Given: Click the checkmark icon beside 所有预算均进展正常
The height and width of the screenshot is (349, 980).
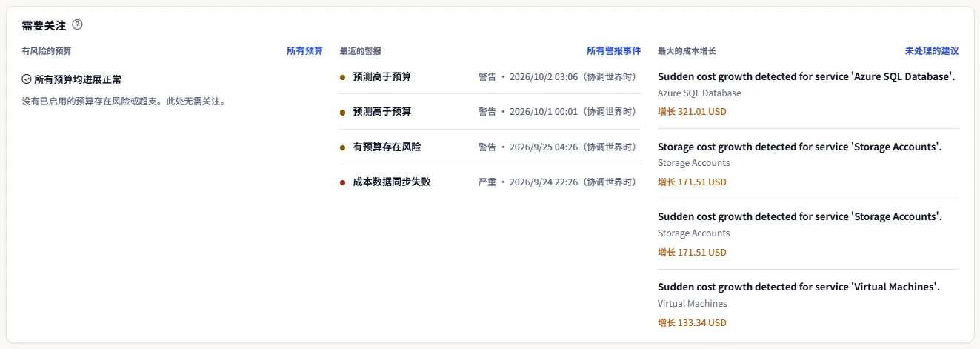Looking at the screenshot, I should (27, 79).
